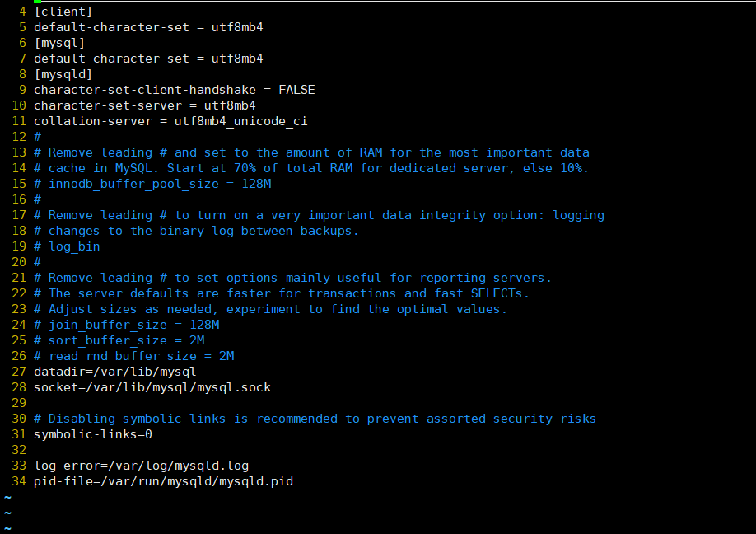Place cursor on the [mysql] section header

[x=59, y=43]
